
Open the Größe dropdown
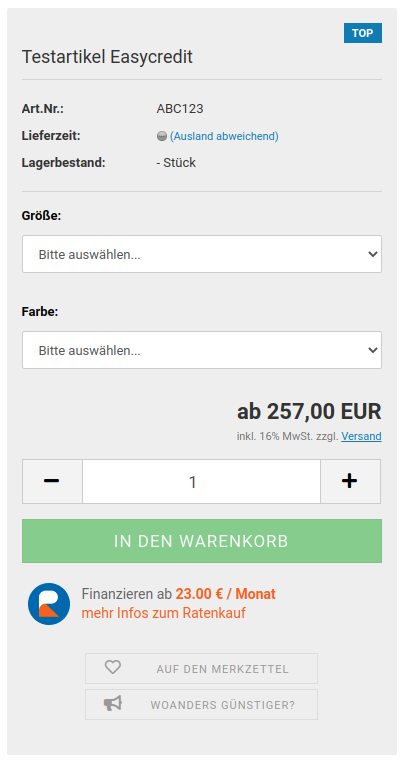[x=202, y=254]
